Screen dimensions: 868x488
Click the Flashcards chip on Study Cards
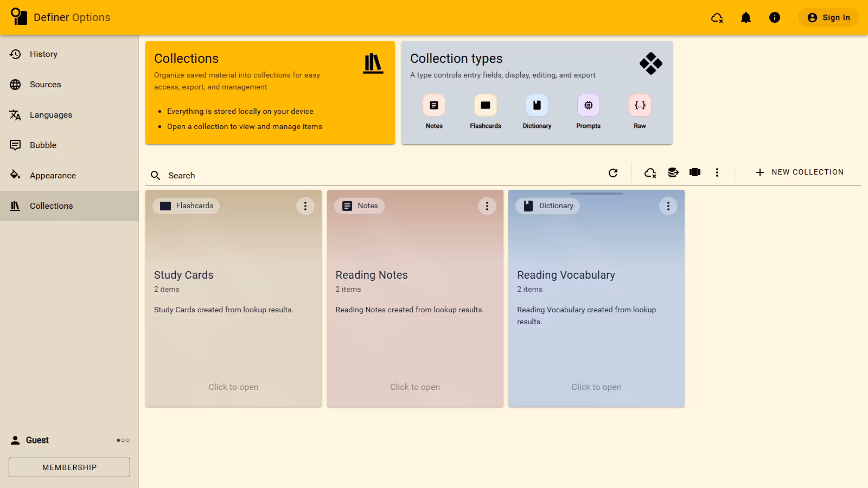click(186, 206)
